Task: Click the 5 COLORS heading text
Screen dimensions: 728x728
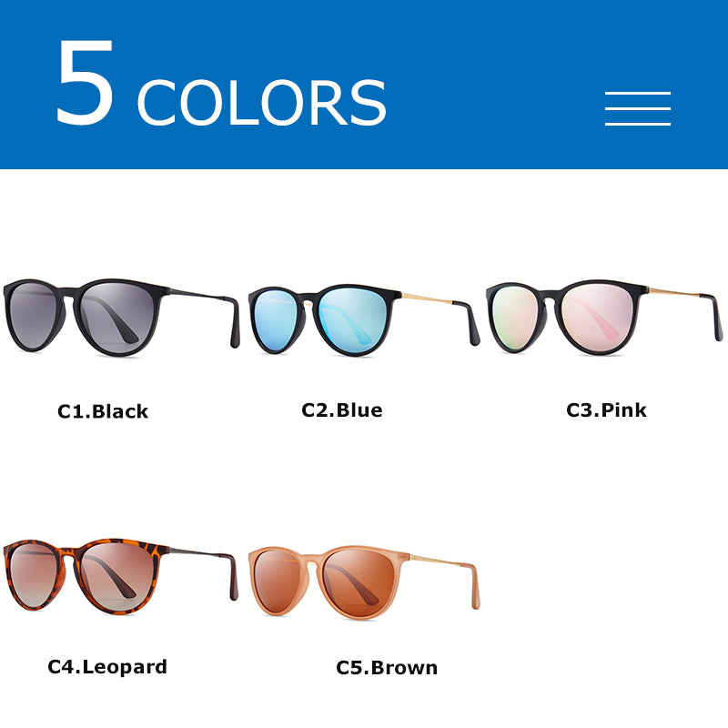Action: click(x=221, y=83)
